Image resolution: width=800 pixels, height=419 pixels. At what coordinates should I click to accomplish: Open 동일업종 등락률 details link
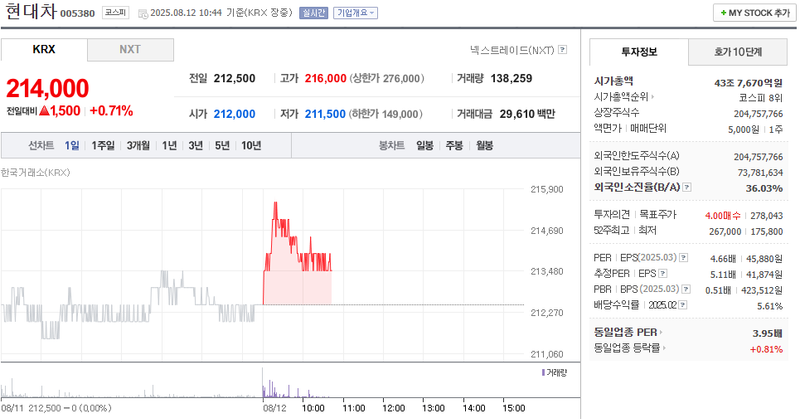click(630, 348)
